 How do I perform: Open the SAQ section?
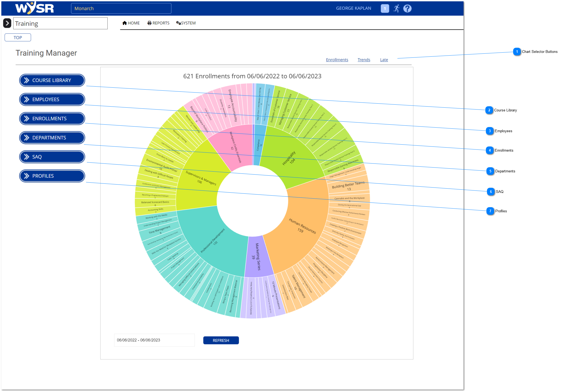point(52,157)
